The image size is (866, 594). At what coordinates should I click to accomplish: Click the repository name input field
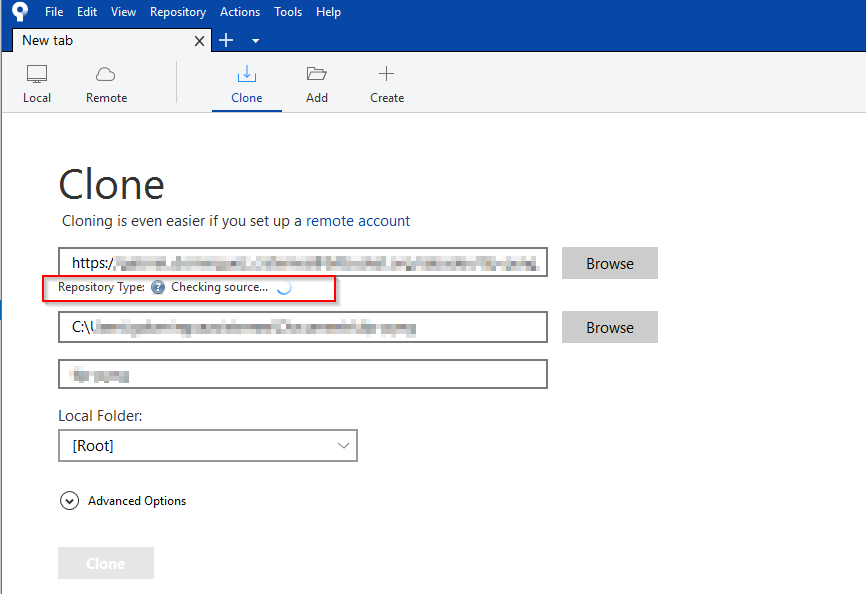(303, 374)
